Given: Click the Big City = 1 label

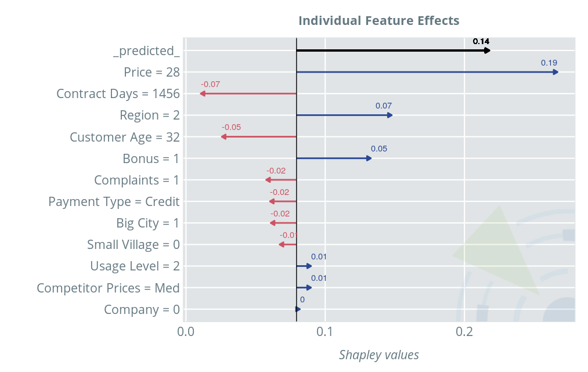Looking at the screenshot, I should click(148, 223).
